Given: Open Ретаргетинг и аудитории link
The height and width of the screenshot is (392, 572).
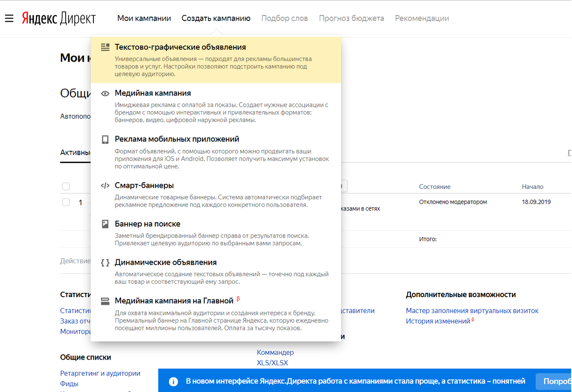Looking at the screenshot, I should point(100,373).
